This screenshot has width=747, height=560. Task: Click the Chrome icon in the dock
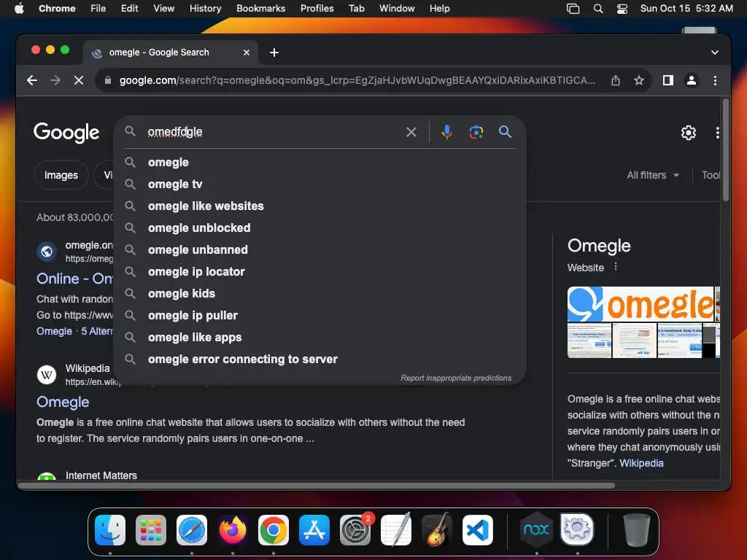coord(274,530)
